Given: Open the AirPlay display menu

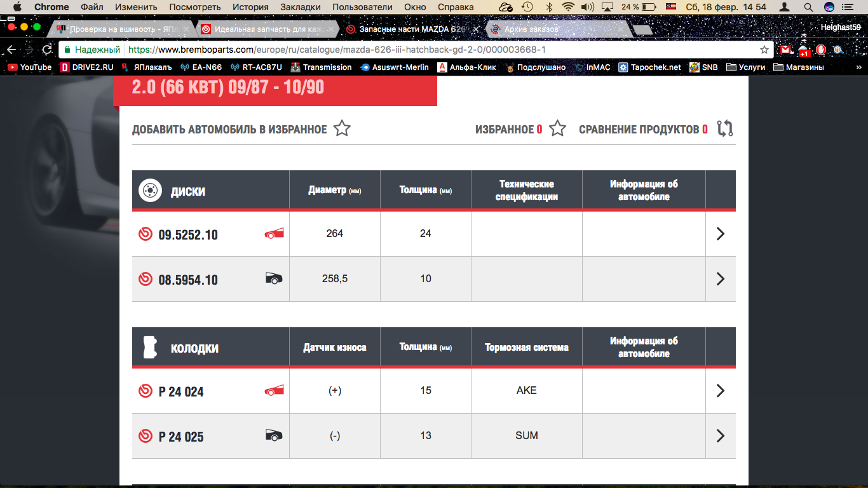Looking at the screenshot, I should (x=607, y=7).
